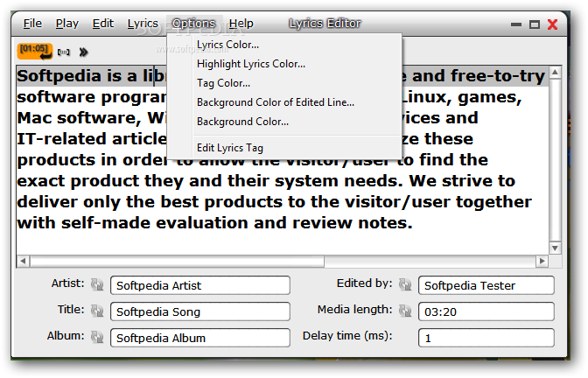Click the horizontal scrollbar right arrow
Viewport: 588px width, 378px height.
[x=542, y=261]
